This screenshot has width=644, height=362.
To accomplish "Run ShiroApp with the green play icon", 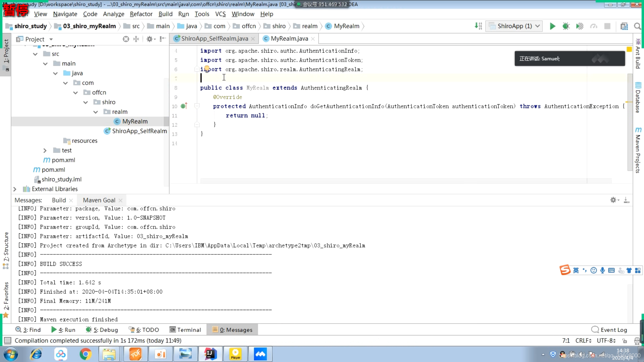I will (552, 26).
